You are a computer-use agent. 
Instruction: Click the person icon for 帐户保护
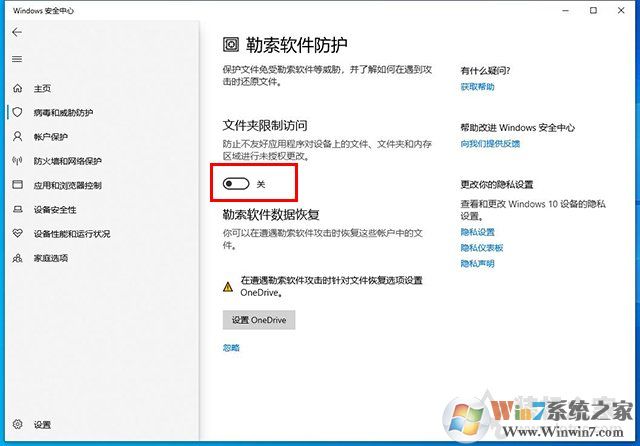17,136
